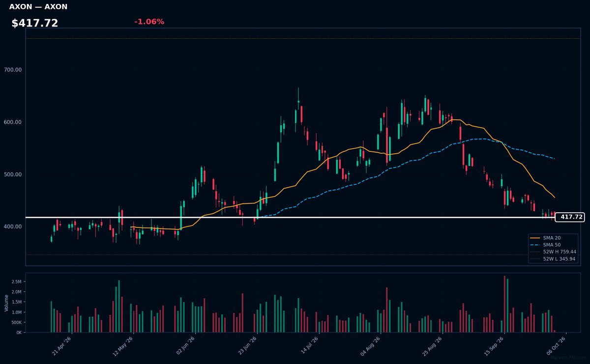Click the 52W H 759.44 legend entry

553,252
